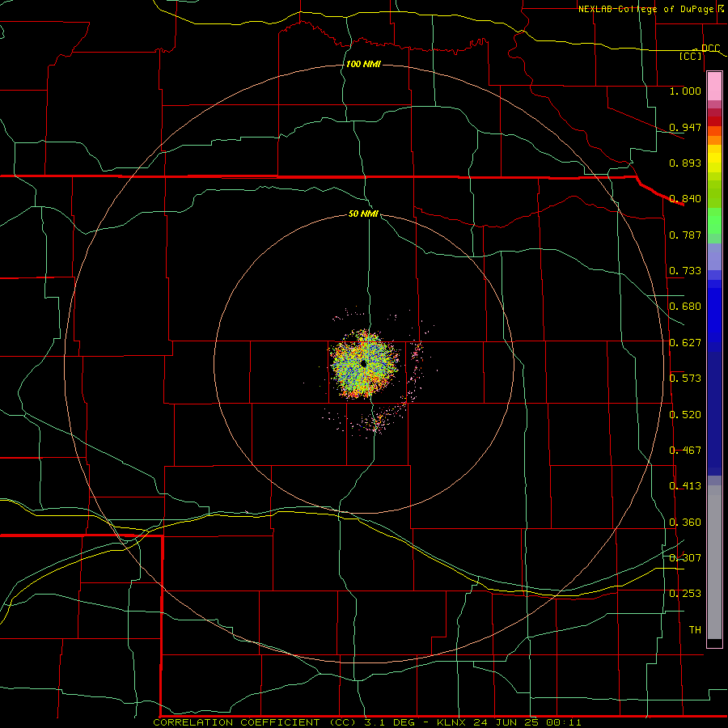
Task: Click the 0.840 scale value
Action: (685, 199)
